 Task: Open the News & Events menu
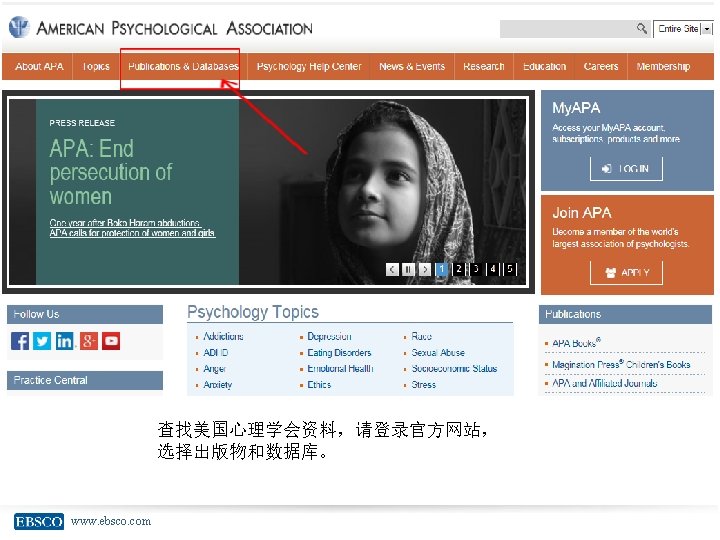(412, 67)
